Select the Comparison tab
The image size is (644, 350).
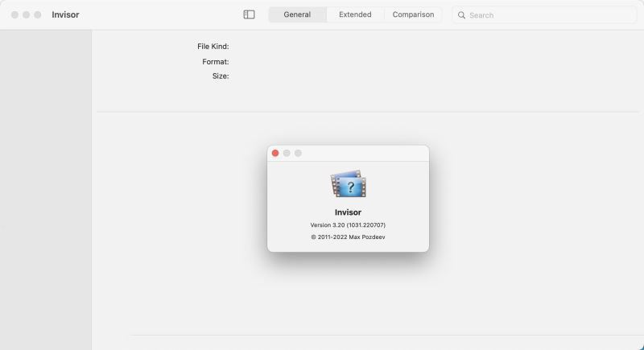point(413,14)
